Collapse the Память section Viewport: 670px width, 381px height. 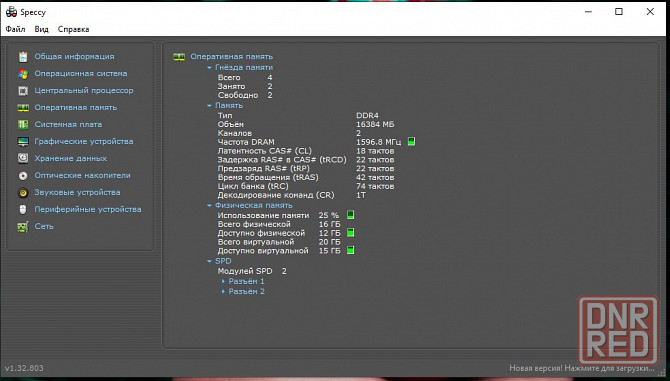[209, 106]
